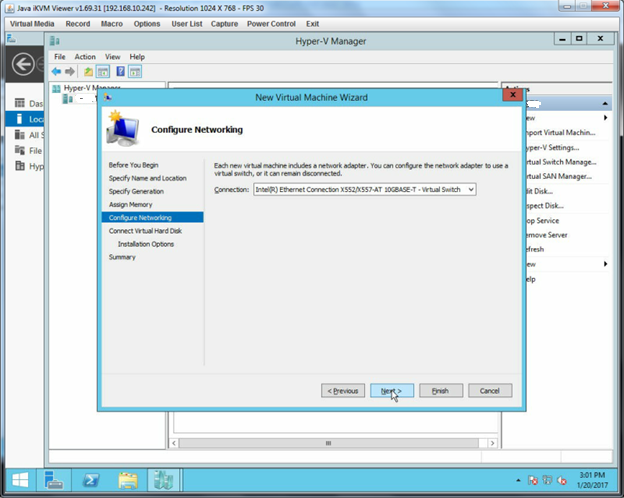Image resolution: width=624 pixels, height=498 pixels.
Task: Click the Action Center flag tray icon
Action: [532, 480]
